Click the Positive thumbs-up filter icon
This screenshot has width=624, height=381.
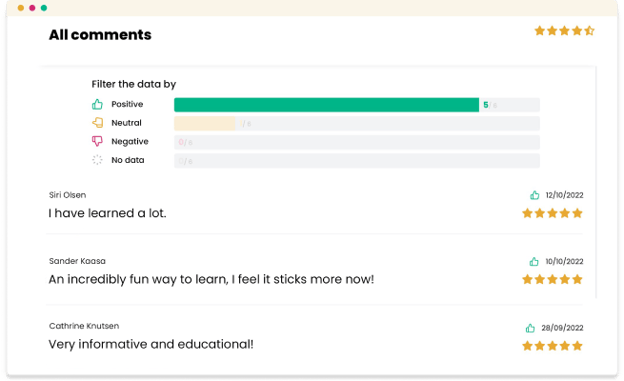[x=97, y=104]
